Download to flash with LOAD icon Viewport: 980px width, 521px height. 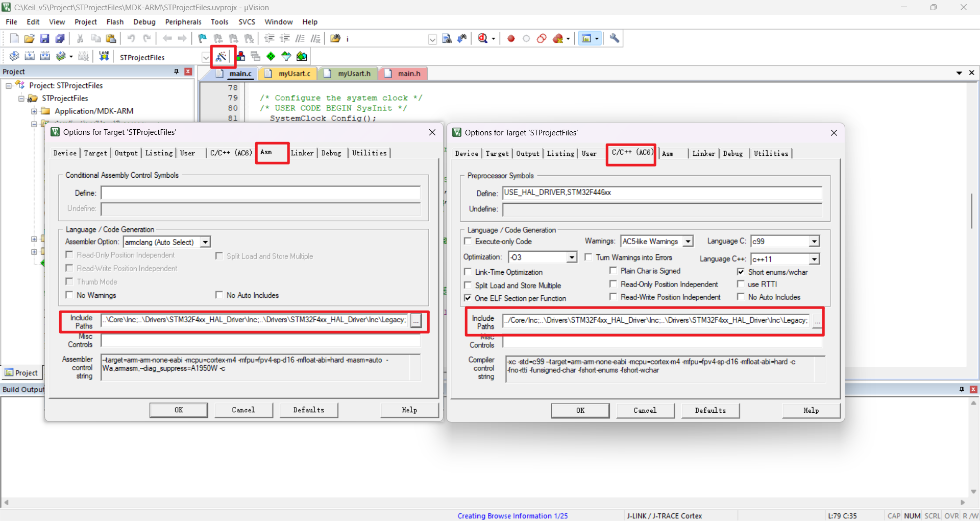pos(104,56)
